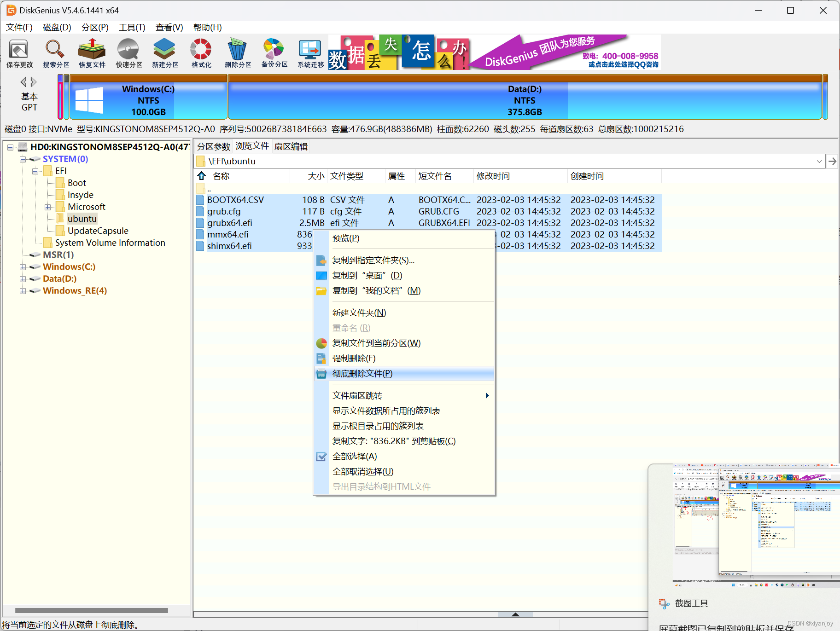Viewport: 840px width, 631px height.
Task: Select the shimx64.efi file icon
Action: click(200, 246)
